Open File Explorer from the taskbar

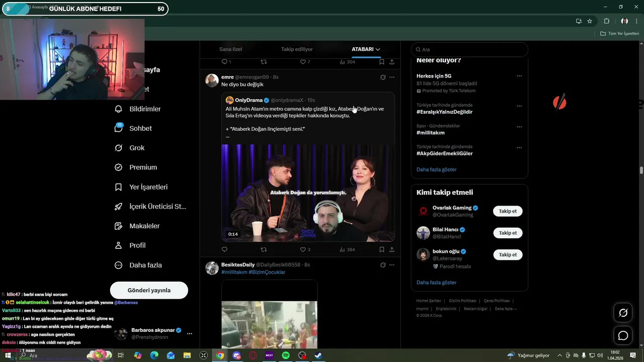(187, 355)
